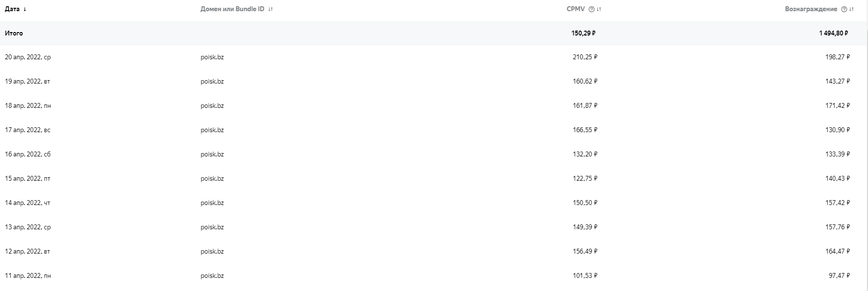Click the CPMV column sort arrows

click(599, 9)
